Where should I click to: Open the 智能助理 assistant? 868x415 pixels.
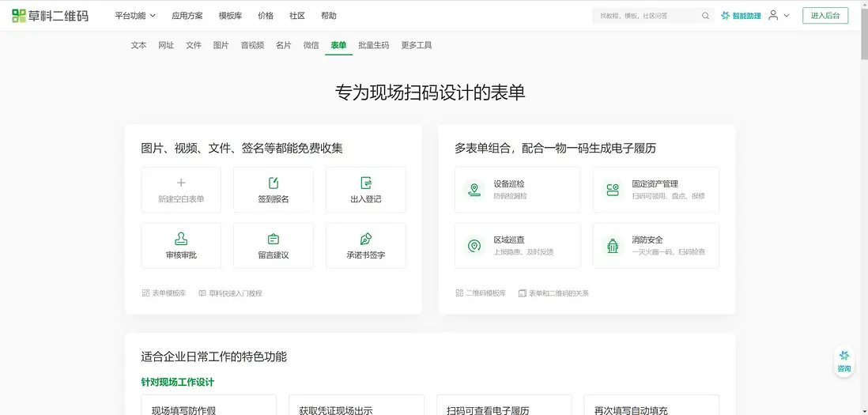click(741, 16)
